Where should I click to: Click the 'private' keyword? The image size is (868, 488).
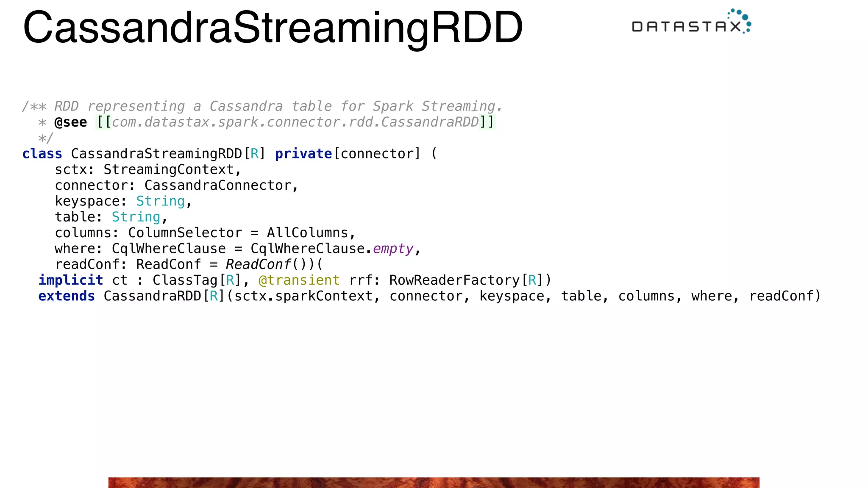coord(303,154)
